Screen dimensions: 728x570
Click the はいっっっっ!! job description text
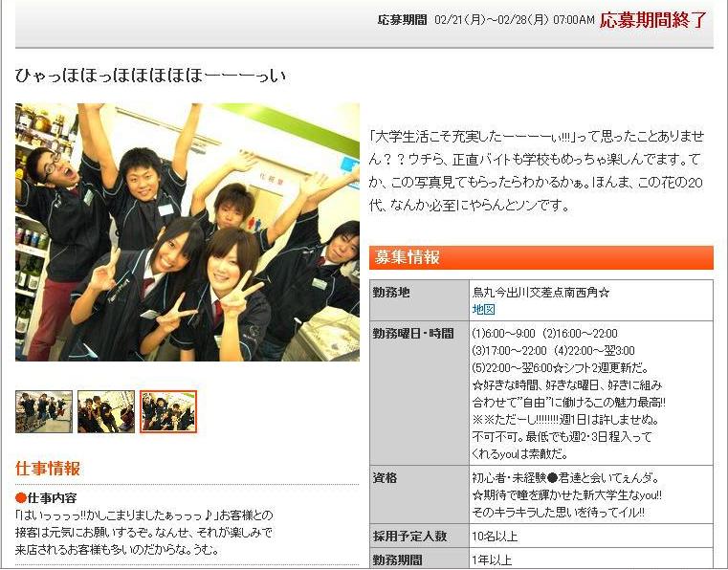point(143,533)
